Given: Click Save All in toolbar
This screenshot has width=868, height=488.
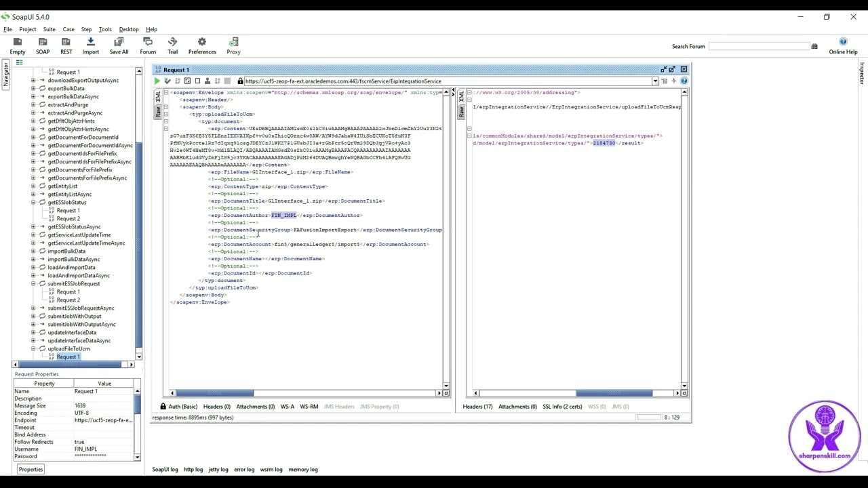Looking at the screenshot, I should 119,46.
